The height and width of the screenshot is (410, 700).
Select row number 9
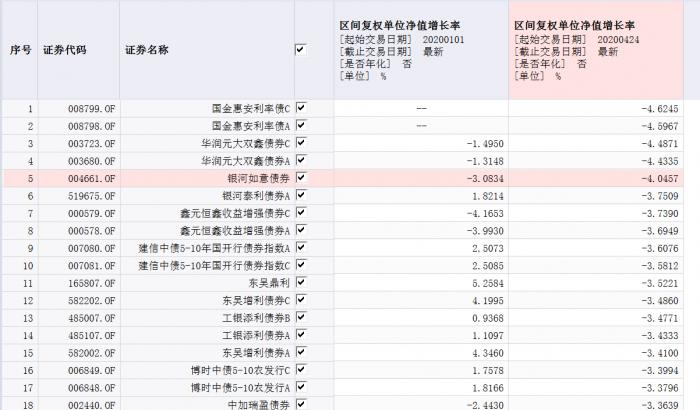[30, 248]
